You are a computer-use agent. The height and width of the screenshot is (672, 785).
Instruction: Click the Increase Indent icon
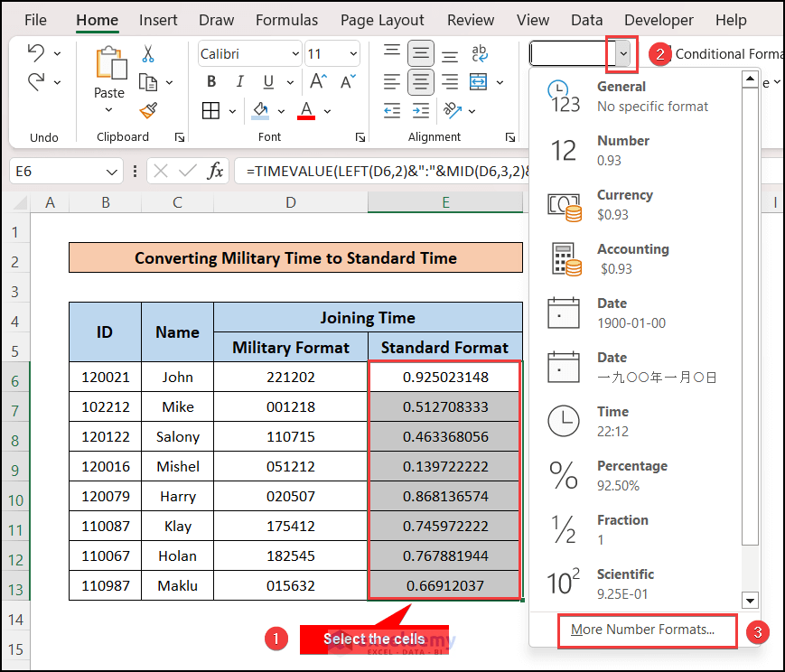[x=420, y=111]
